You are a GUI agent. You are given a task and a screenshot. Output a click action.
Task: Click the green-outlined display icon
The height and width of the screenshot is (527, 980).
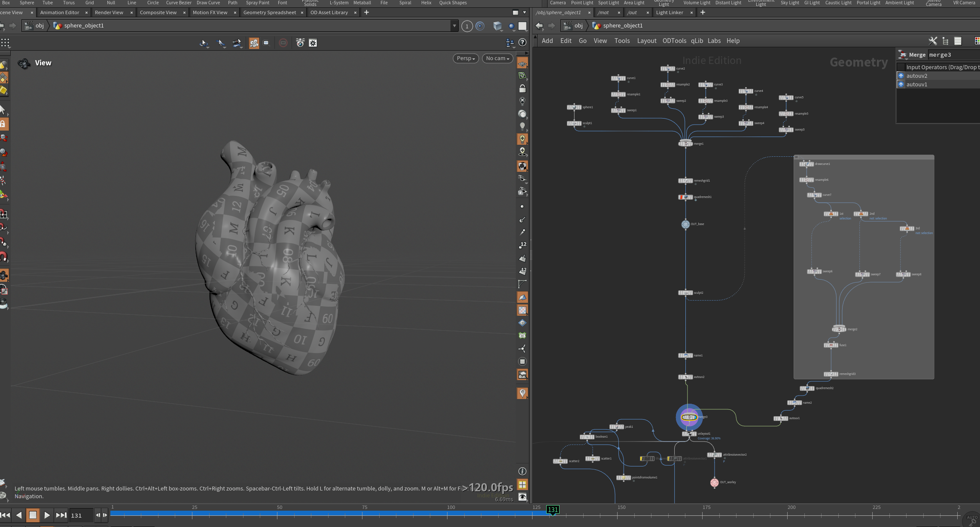coord(522,335)
